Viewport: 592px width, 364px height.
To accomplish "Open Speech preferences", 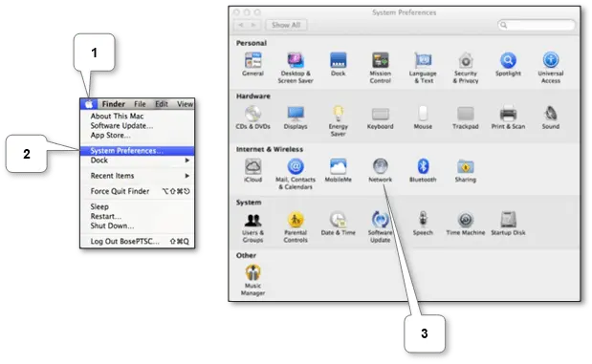I will (x=423, y=224).
